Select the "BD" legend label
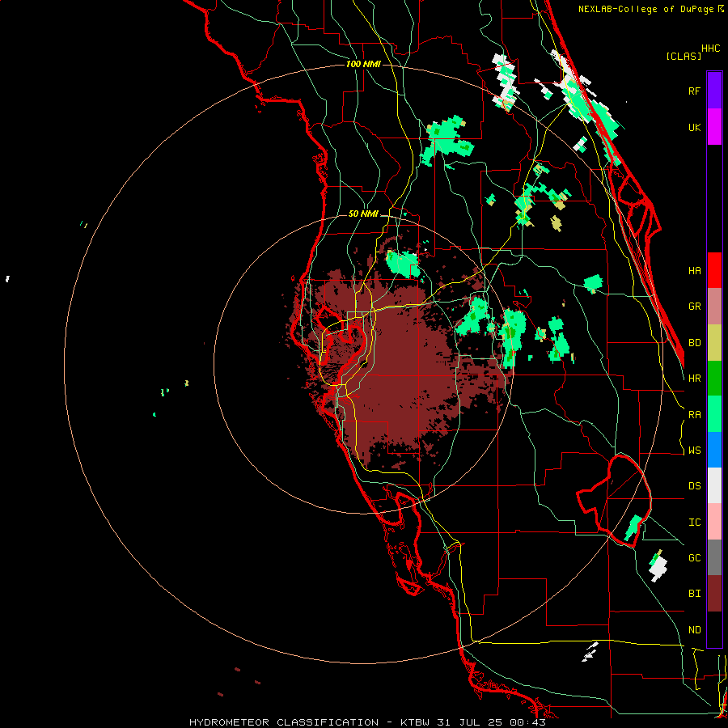This screenshot has width=728, height=728. point(694,343)
